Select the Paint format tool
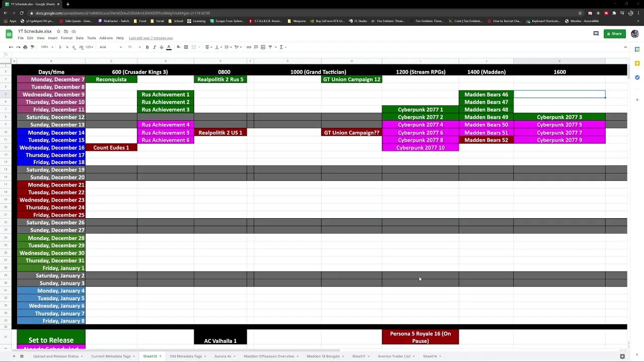The image size is (644, 362). point(32,47)
